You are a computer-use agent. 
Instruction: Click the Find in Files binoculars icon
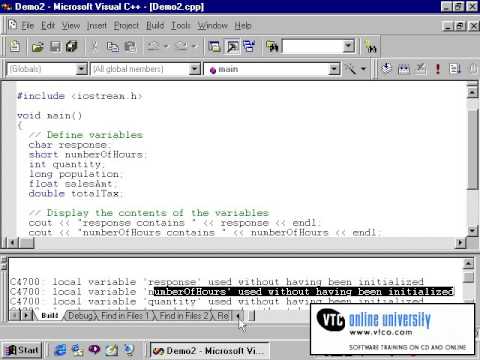point(272,46)
